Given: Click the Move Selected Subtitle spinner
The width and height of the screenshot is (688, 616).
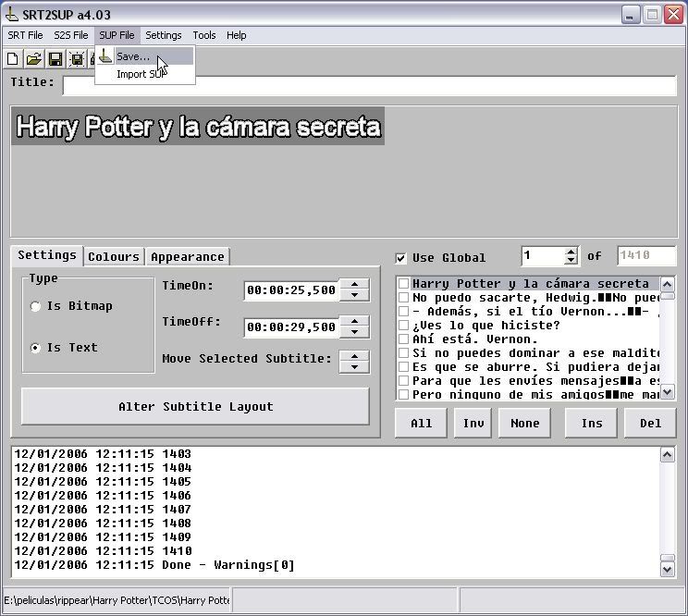Looking at the screenshot, I should click(x=354, y=361).
